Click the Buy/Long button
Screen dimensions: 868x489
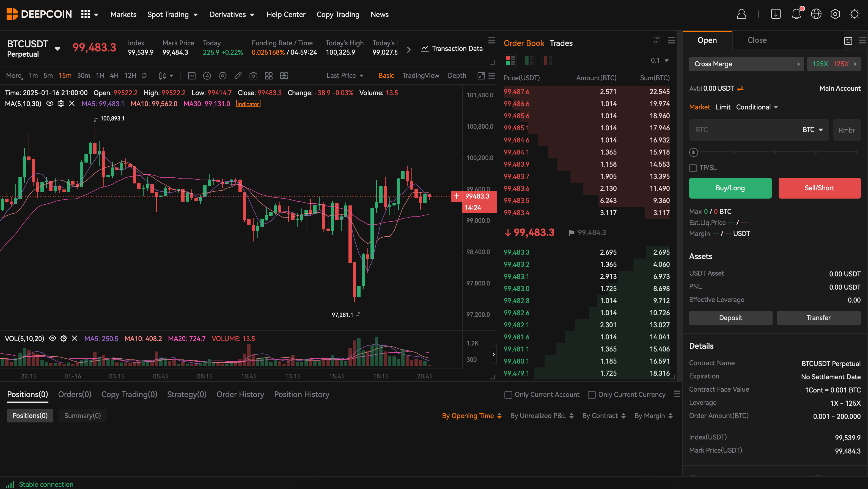(730, 188)
